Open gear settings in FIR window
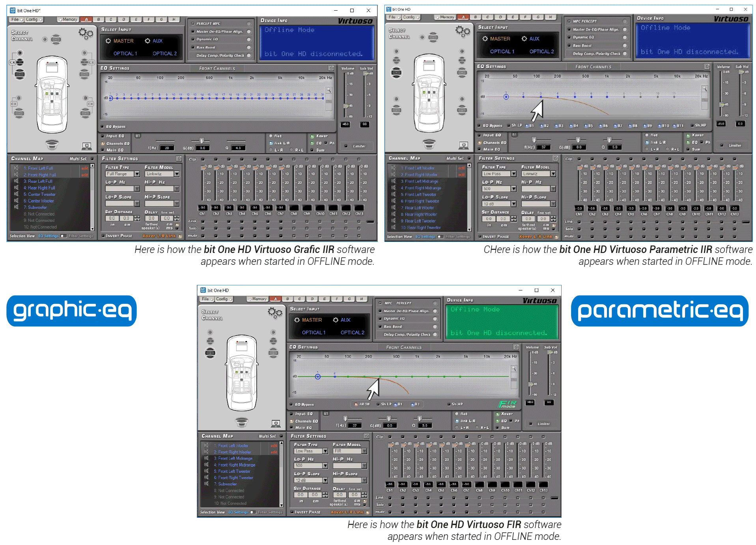Viewport: 756px width, 545px height. point(275,313)
